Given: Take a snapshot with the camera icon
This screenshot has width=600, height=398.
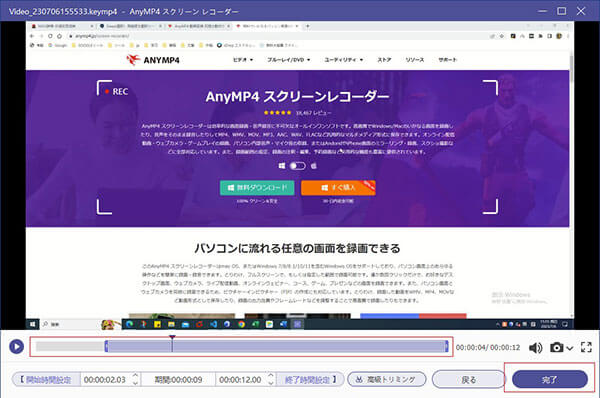Looking at the screenshot, I should (x=557, y=347).
